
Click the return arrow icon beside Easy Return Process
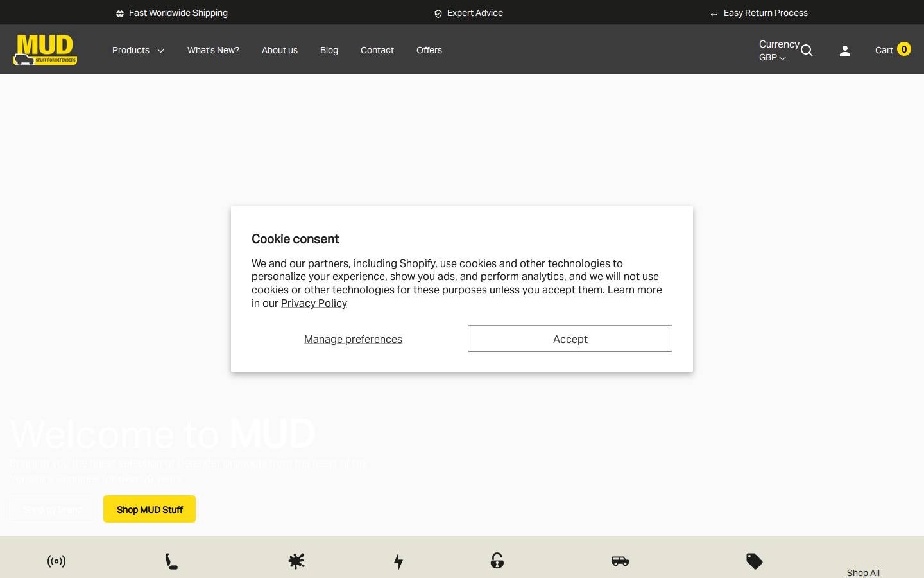click(x=714, y=13)
